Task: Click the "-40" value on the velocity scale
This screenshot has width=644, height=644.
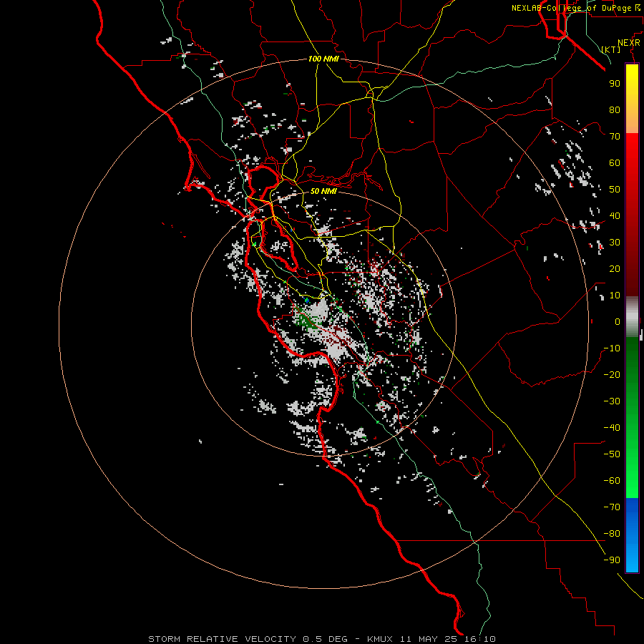Action: click(x=612, y=428)
